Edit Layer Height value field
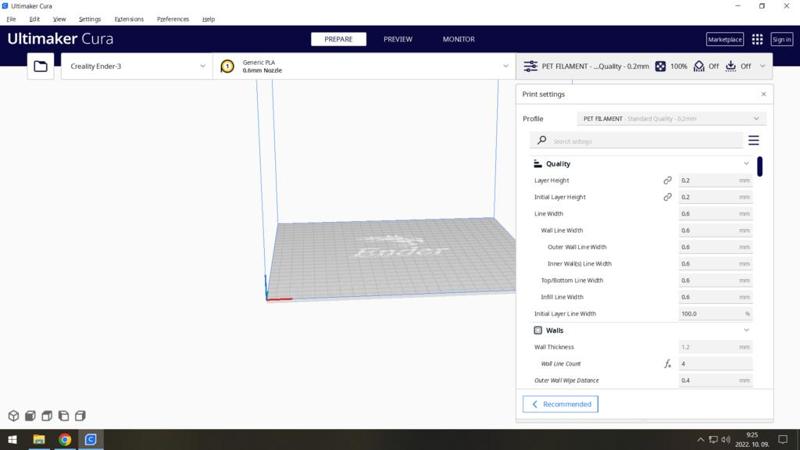Image resolution: width=800 pixels, height=450 pixels. pos(715,181)
